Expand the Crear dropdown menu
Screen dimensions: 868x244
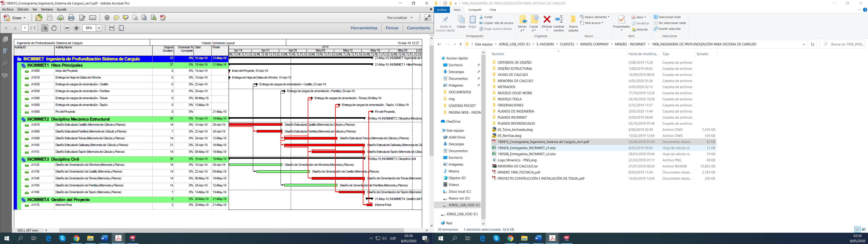[24, 18]
